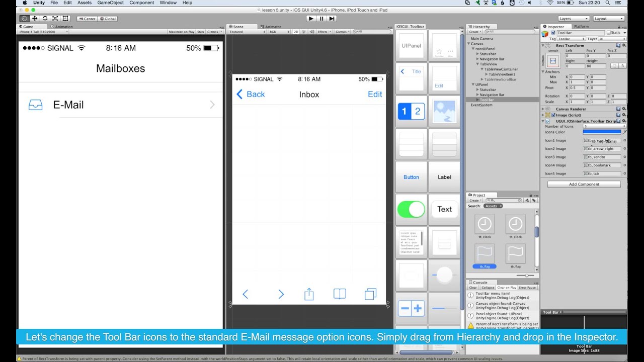Toggle Maximize on Play
The width and height of the screenshot is (644, 362).
click(x=182, y=32)
